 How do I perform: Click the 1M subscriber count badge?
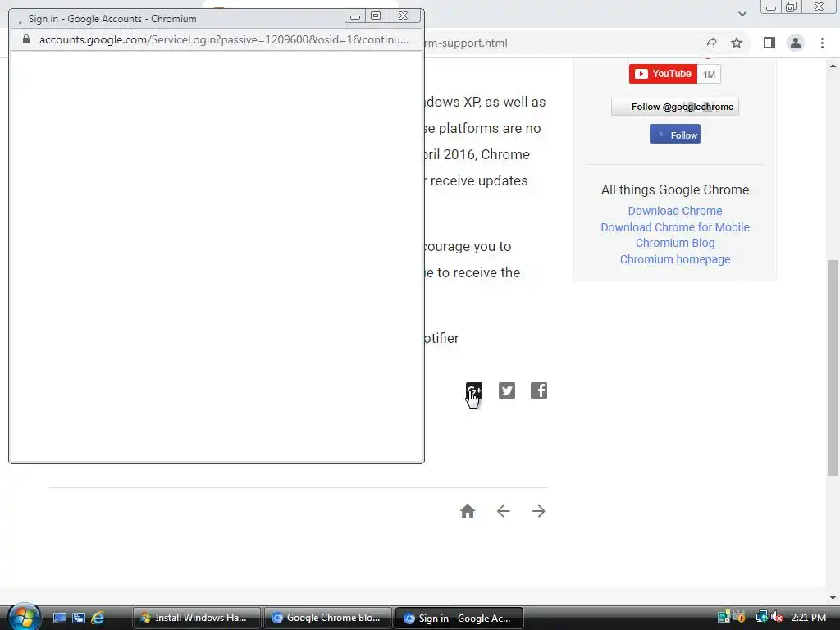[x=710, y=75]
